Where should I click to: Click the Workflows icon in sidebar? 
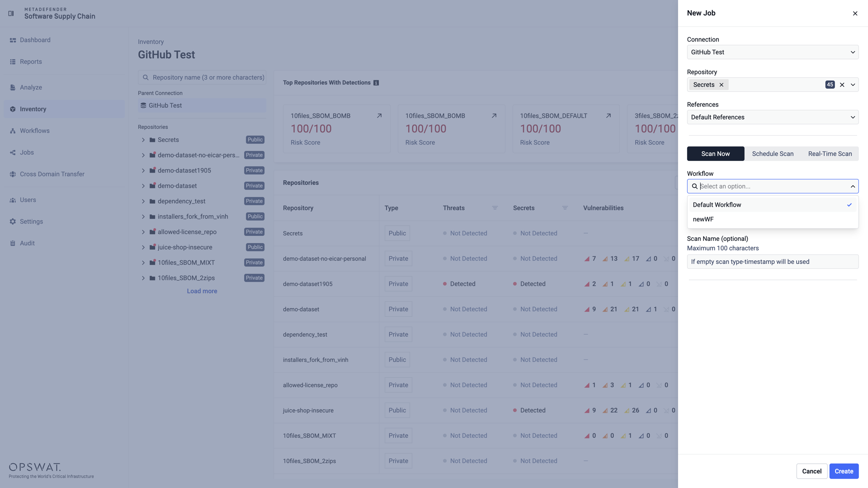pos(13,131)
